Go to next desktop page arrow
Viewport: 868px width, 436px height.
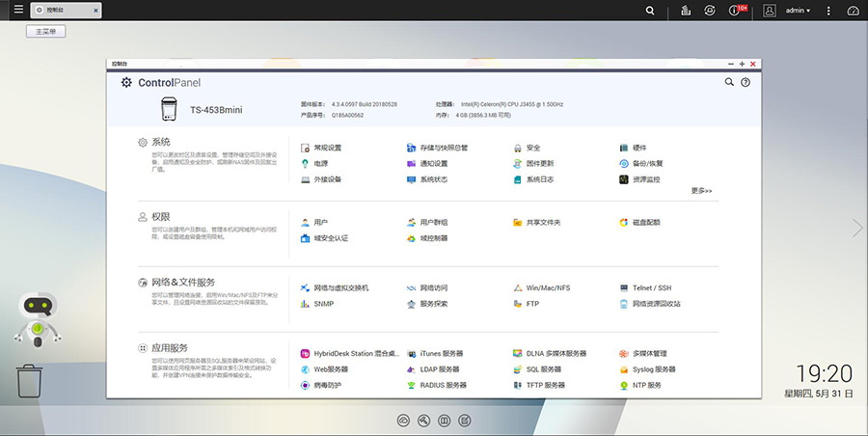point(857,228)
